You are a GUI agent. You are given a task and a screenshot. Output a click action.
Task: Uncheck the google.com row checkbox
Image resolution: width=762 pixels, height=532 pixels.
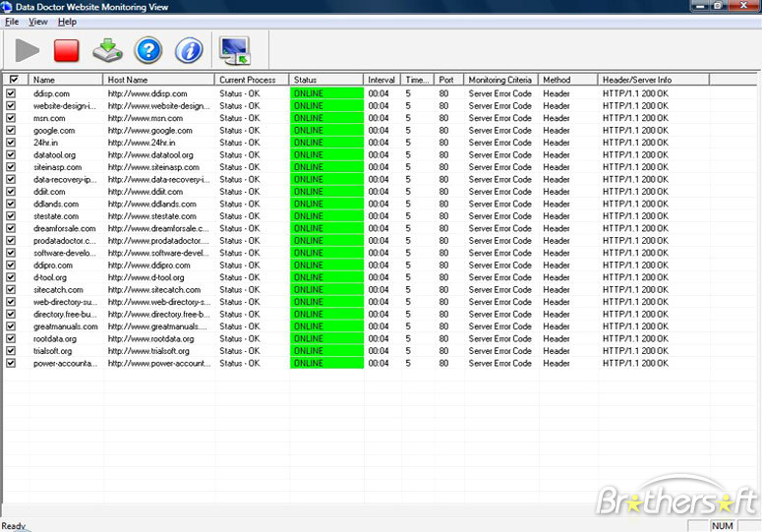[11, 130]
